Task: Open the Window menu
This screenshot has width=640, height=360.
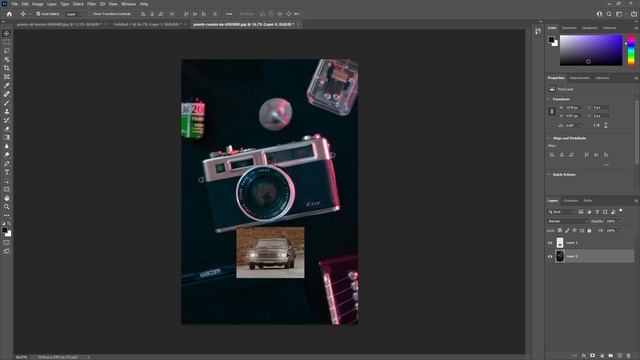Action: [x=128, y=4]
